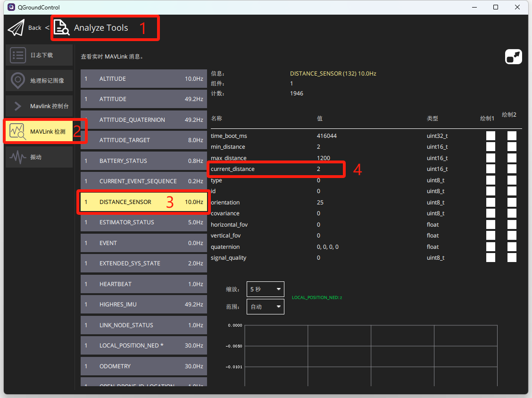
Task: Click the Analyze Tools document magnifier icon
Action: pyautogui.click(x=61, y=27)
